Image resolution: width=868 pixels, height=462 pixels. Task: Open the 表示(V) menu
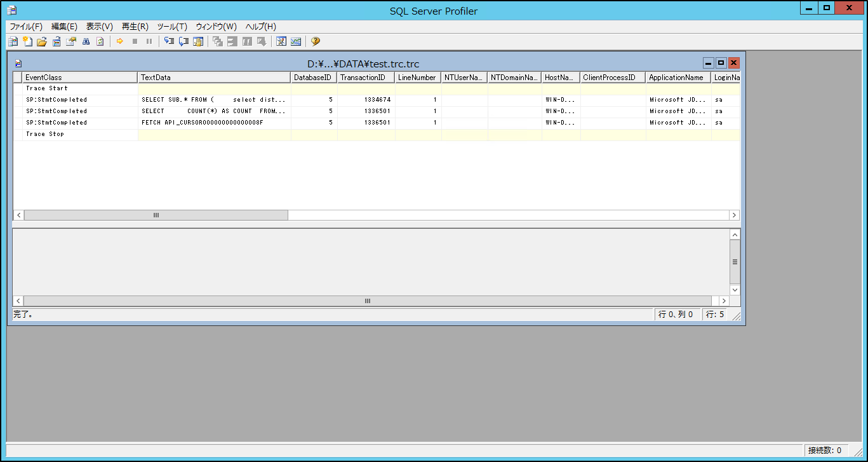tap(100, 27)
